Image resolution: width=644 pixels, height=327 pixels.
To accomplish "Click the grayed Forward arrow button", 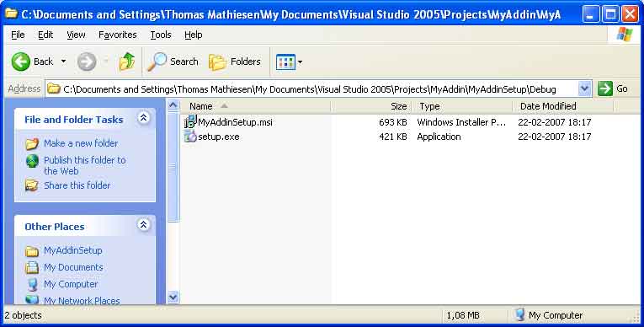I will point(87,62).
